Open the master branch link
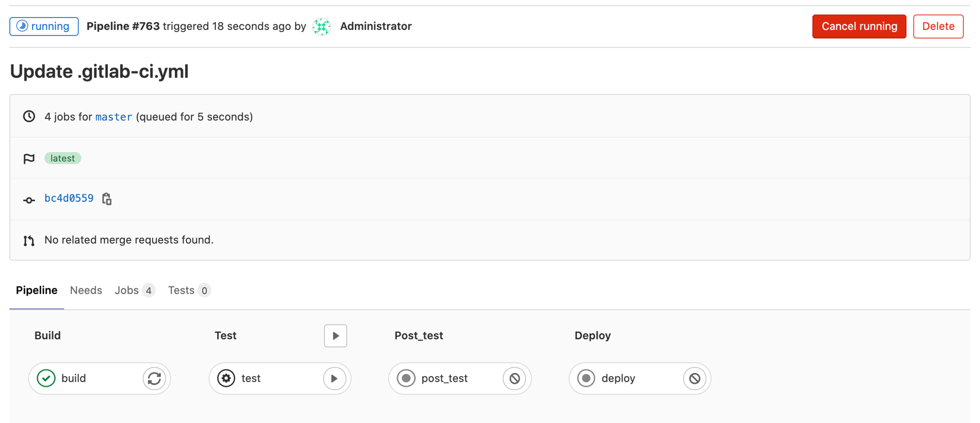This screenshot has width=980, height=423. pyautogui.click(x=113, y=117)
